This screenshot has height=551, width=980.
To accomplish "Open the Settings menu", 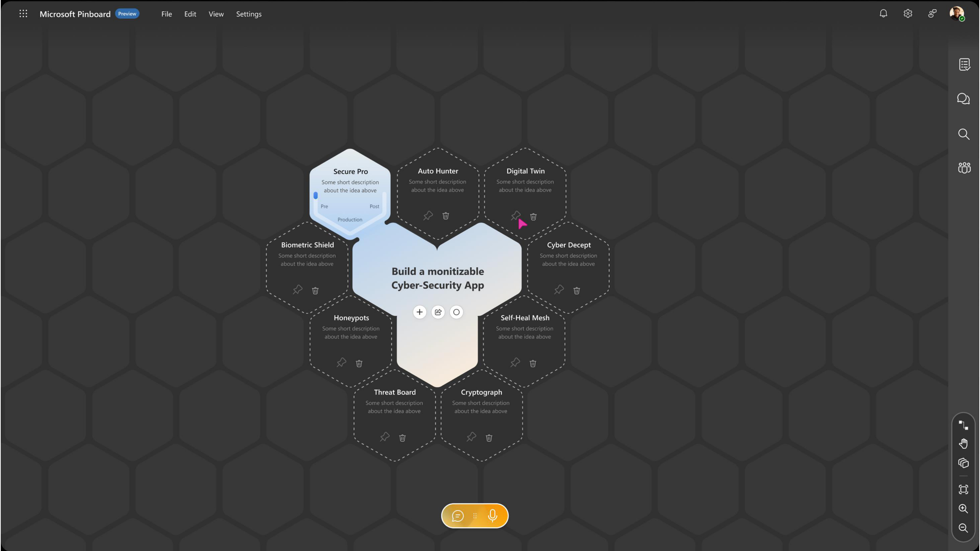I will coord(249,14).
